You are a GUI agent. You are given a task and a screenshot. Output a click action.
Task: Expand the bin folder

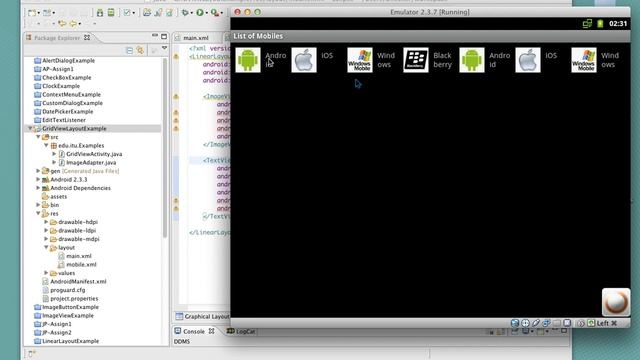coord(38,205)
